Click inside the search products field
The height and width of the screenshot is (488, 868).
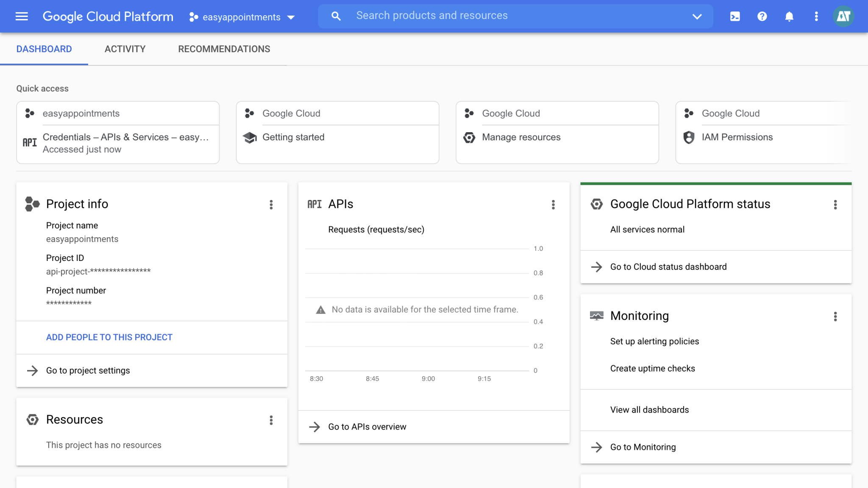point(466,15)
